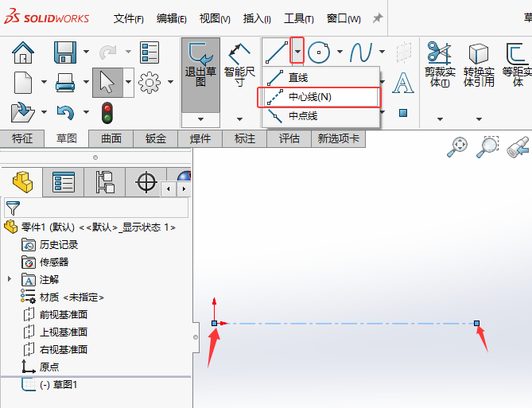
Task: Select the Circle sketch tool
Action: pos(319,52)
